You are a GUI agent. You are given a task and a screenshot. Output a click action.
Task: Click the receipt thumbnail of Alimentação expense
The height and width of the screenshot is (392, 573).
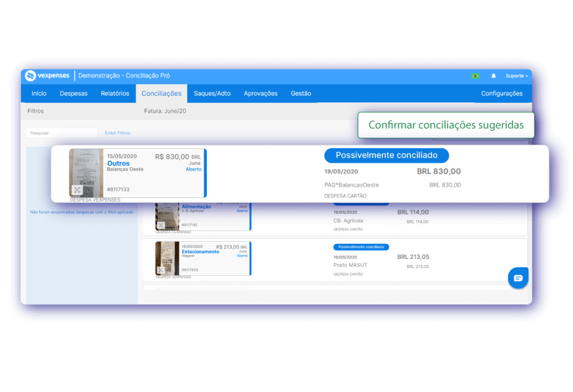point(167,216)
